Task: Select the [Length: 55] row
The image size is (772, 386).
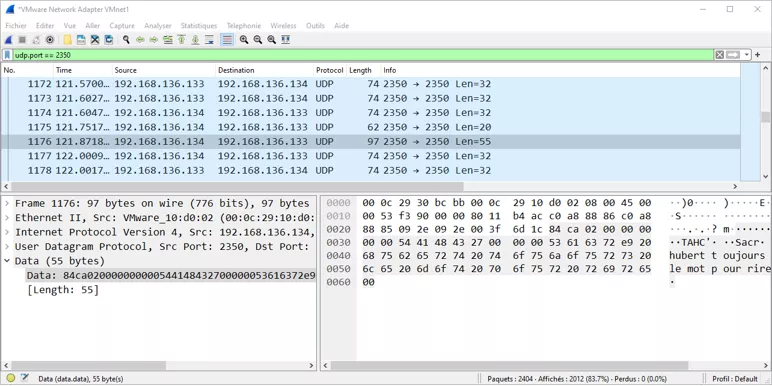Action: [63, 290]
